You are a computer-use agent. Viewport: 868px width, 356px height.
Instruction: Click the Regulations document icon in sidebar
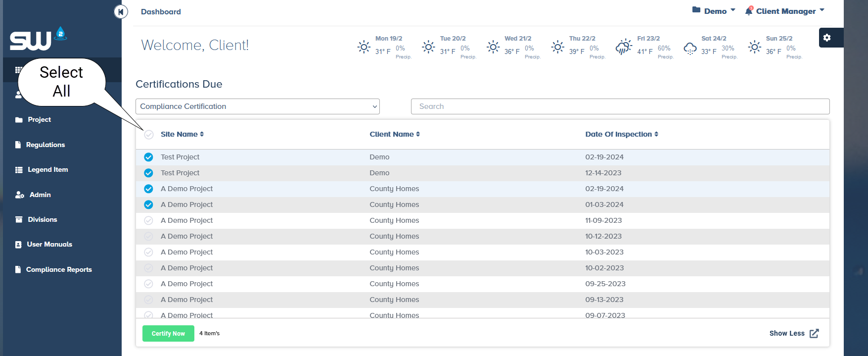[18, 145]
